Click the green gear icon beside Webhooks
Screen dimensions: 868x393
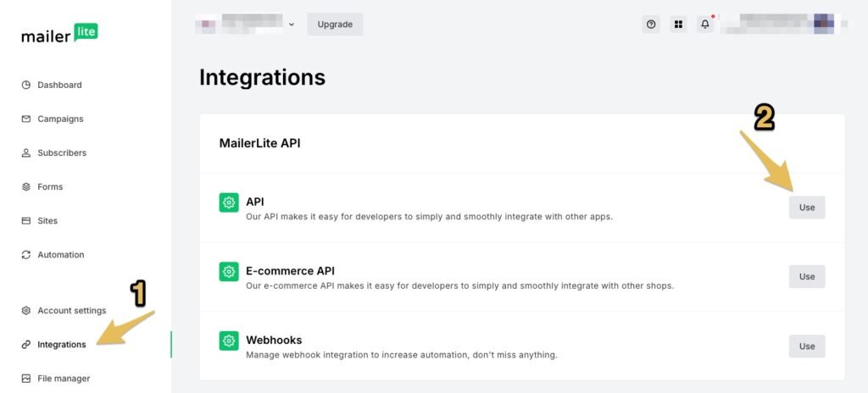point(229,341)
